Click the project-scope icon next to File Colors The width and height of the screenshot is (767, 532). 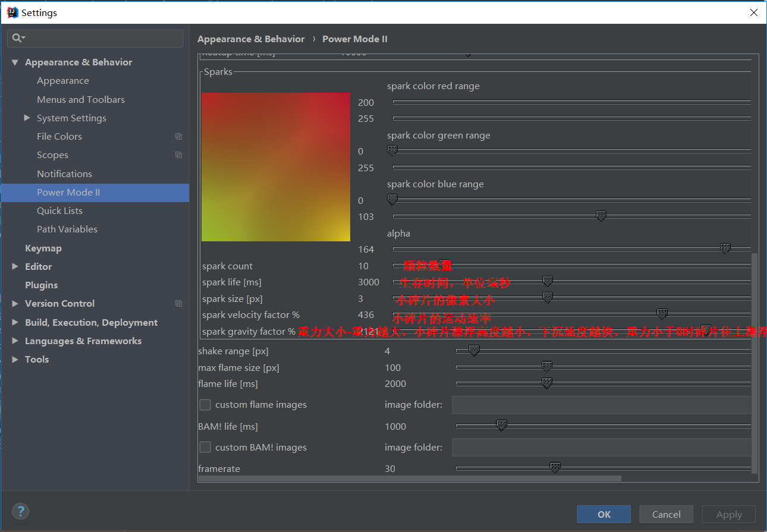coord(178,136)
